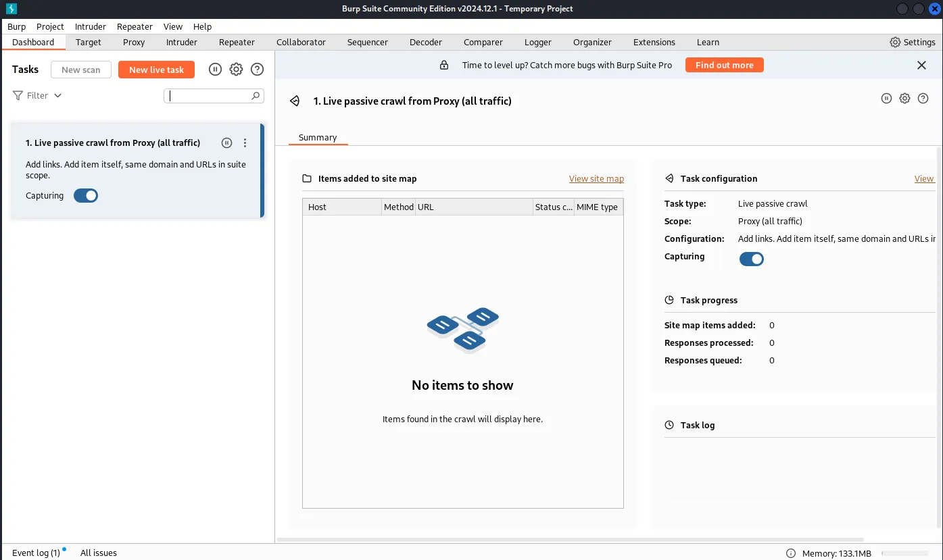Click the pie icon beside Task progress

tap(669, 301)
